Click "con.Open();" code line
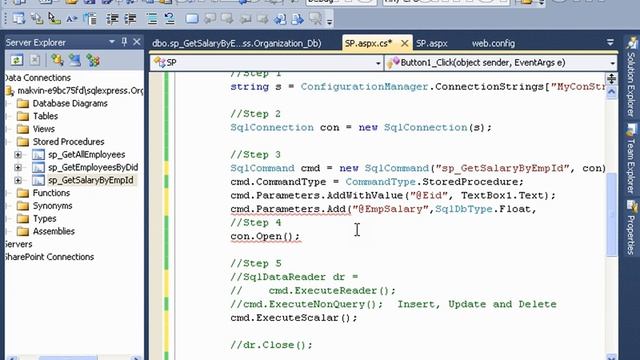Viewport: 640px width, 360px height. coord(265,236)
